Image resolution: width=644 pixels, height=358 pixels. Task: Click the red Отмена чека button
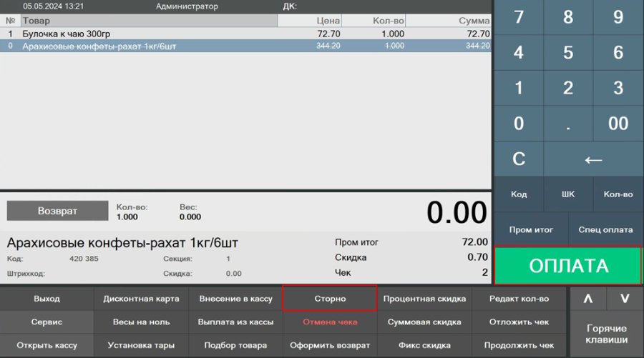pos(330,322)
